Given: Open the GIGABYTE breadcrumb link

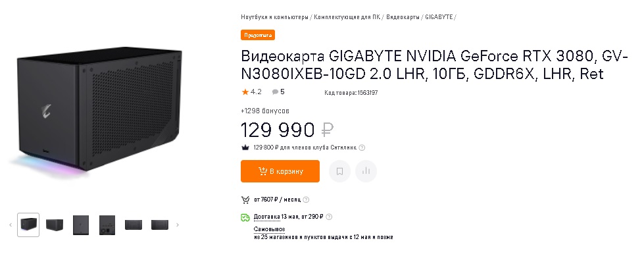Looking at the screenshot, I should [x=439, y=17].
